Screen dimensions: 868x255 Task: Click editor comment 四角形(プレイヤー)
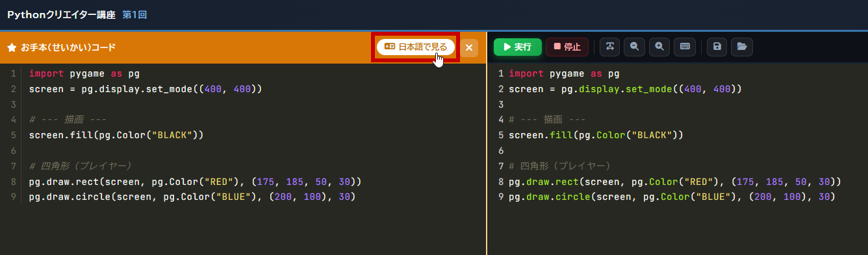(560, 165)
